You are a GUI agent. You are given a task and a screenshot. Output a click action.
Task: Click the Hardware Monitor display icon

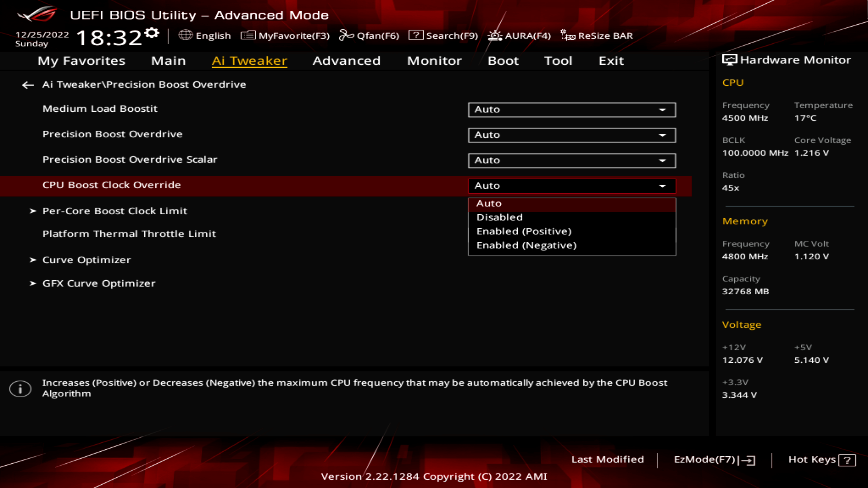[x=729, y=60]
